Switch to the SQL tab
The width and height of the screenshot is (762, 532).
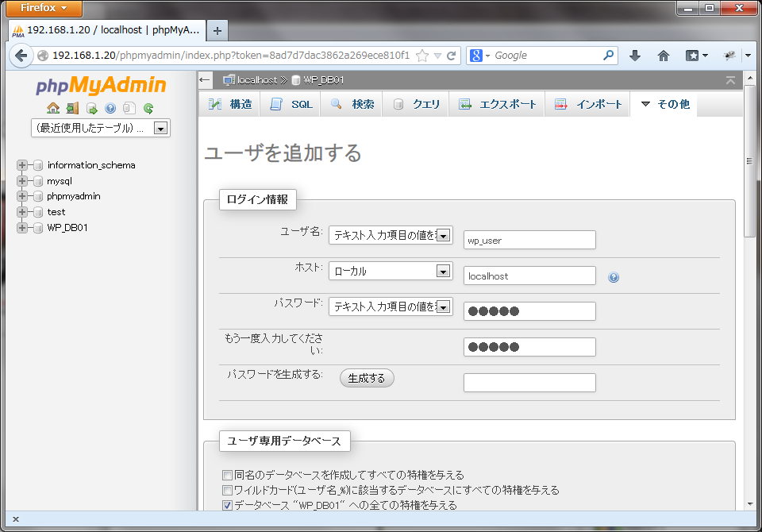tap(291, 104)
